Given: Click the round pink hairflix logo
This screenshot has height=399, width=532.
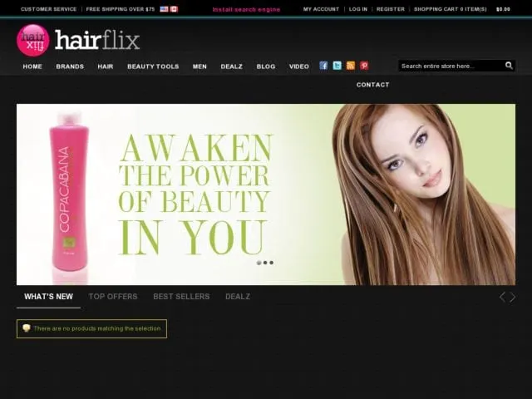Looking at the screenshot, I should (x=33, y=40).
